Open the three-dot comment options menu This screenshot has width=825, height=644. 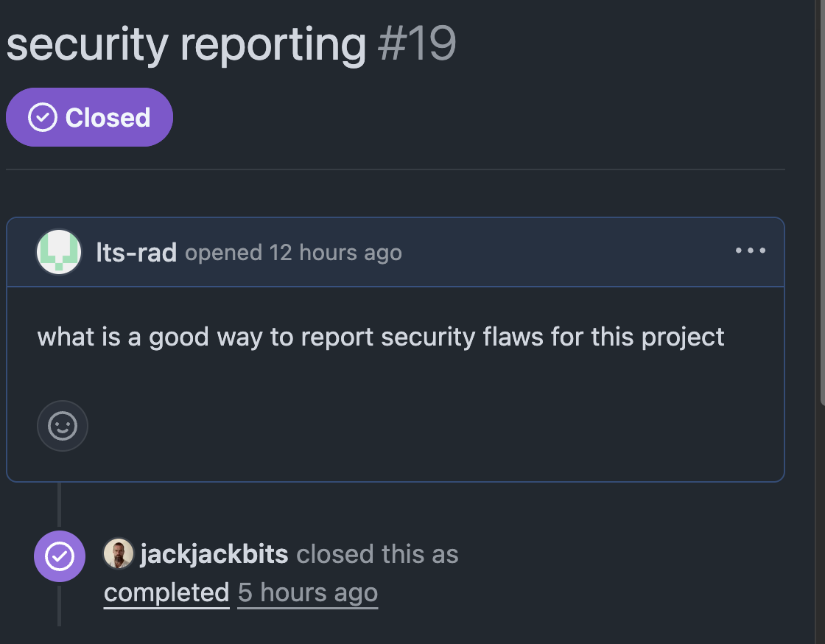[x=750, y=251]
